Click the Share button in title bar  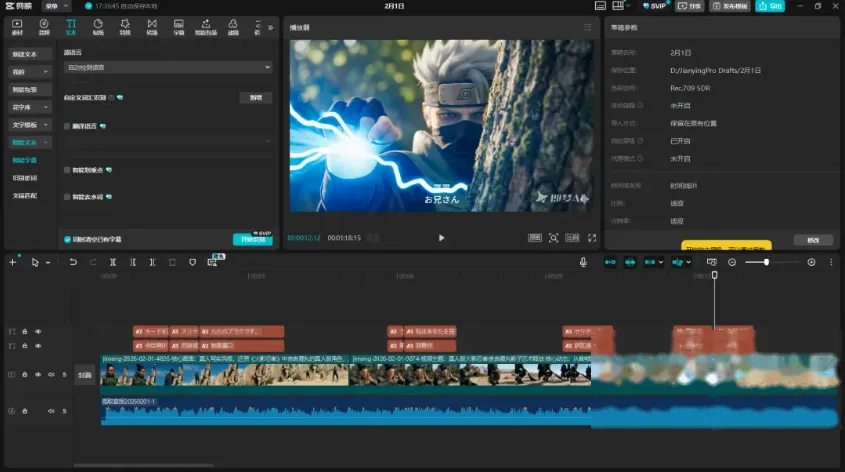690,6
